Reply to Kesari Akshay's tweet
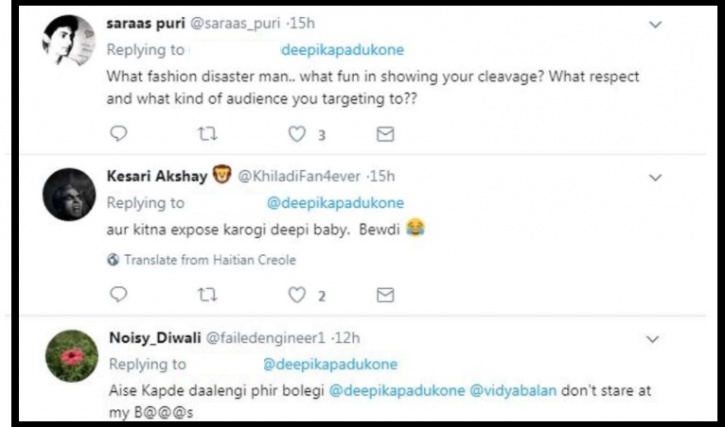The height and width of the screenshot is (427, 725). click(118, 294)
